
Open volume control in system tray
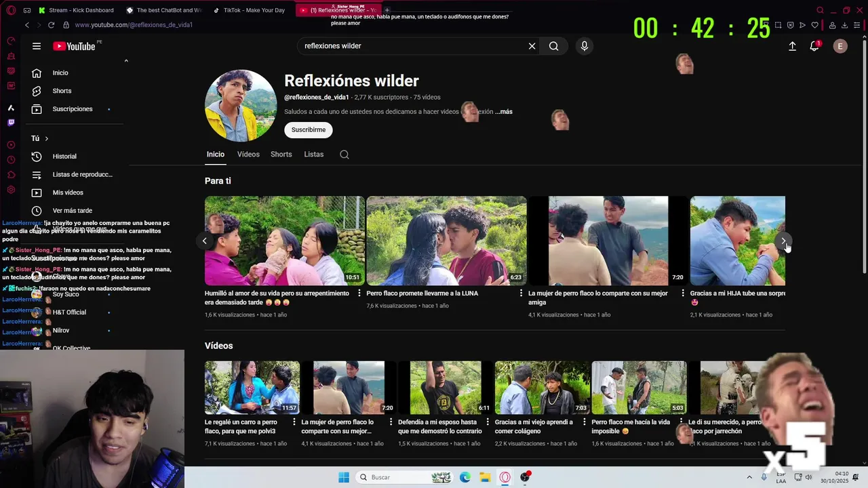(810, 477)
